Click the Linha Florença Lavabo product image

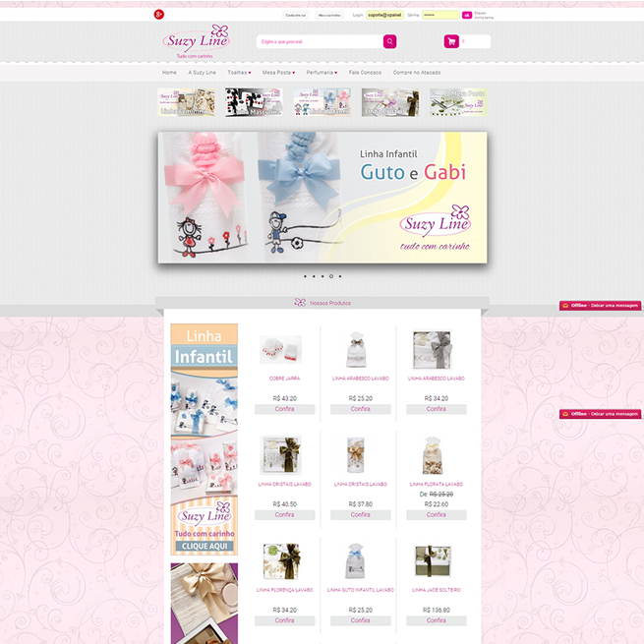(281, 561)
